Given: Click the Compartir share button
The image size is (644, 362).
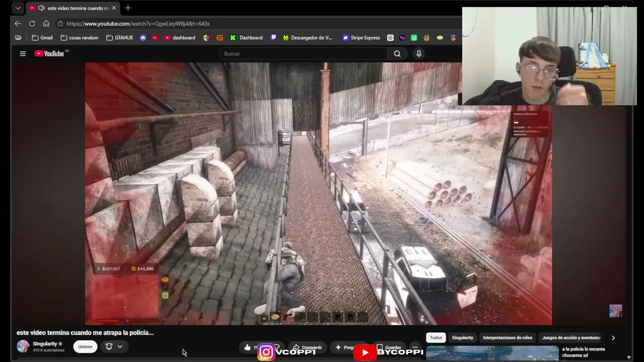Looking at the screenshot, I should tap(307, 347).
